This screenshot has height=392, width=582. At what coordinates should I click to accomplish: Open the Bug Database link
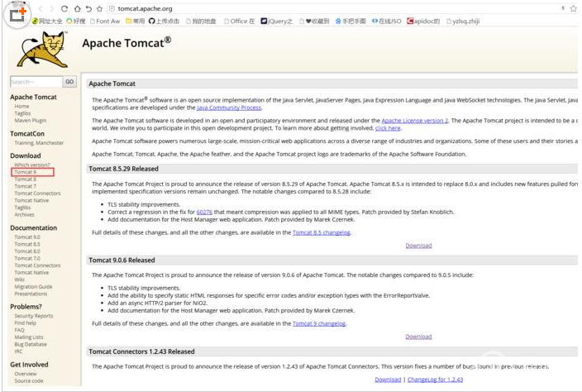pos(31,344)
